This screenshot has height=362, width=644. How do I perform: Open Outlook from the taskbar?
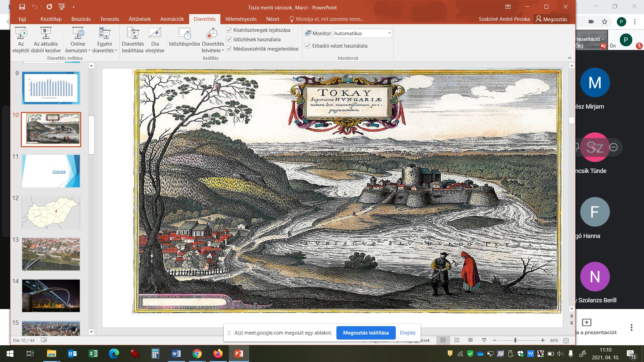(x=72, y=354)
